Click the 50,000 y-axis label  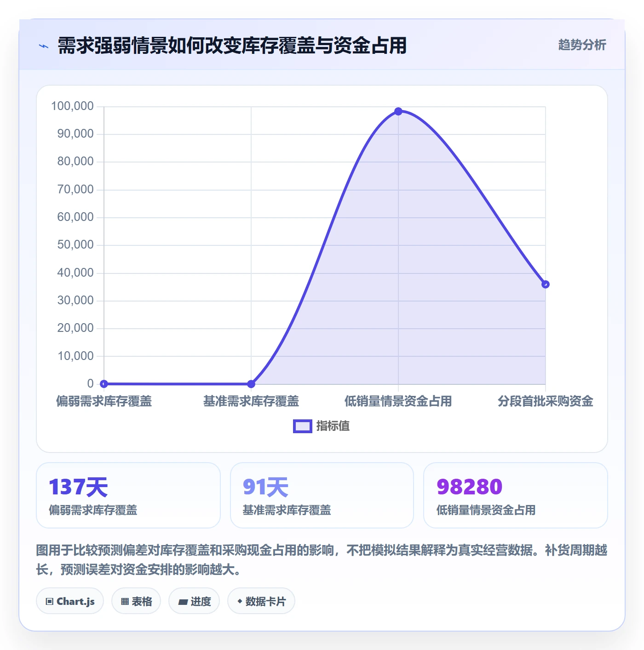click(x=75, y=245)
